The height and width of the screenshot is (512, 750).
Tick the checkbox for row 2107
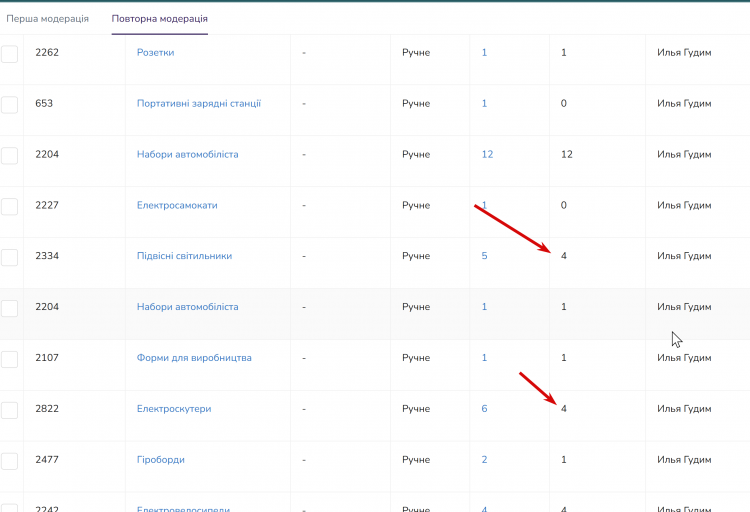(10, 359)
